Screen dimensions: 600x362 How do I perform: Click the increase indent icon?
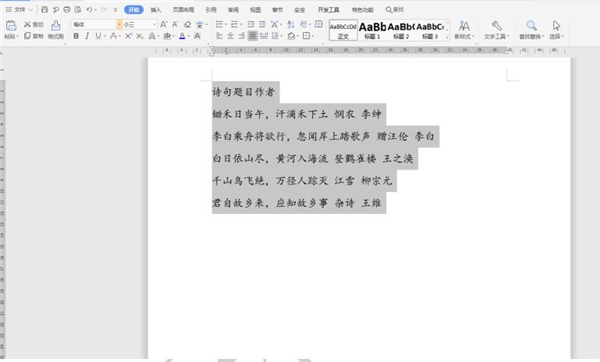pyautogui.click(x=262, y=24)
